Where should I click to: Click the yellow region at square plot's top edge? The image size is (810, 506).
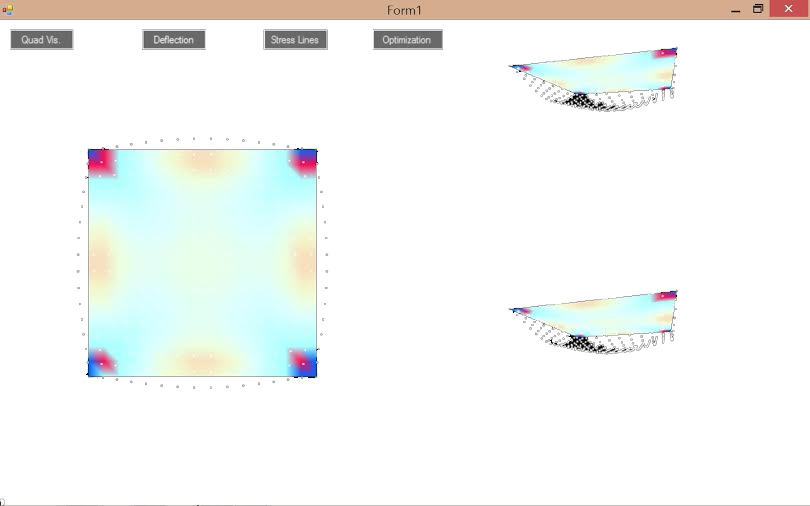point(203,159)
